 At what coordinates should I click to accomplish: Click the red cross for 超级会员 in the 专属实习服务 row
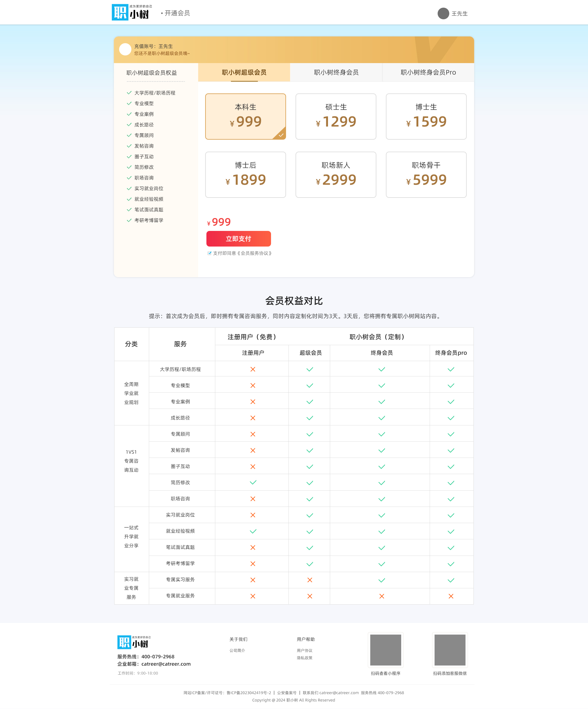(310, 580)
